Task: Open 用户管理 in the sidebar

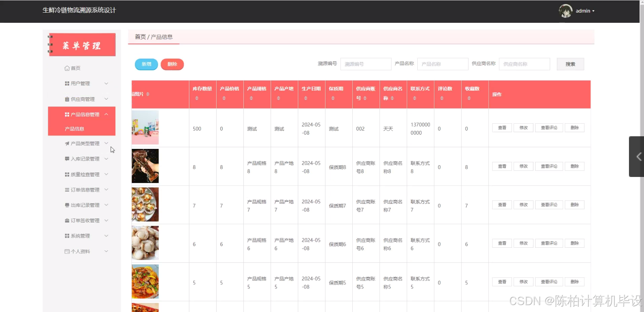Action: click(82, 83)
